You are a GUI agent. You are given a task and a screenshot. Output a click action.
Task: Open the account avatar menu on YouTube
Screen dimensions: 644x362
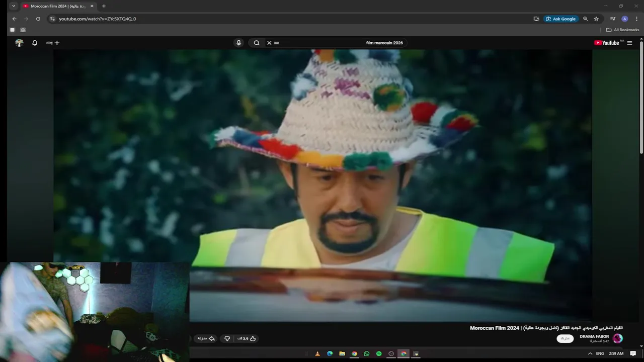tap(19, 43)
